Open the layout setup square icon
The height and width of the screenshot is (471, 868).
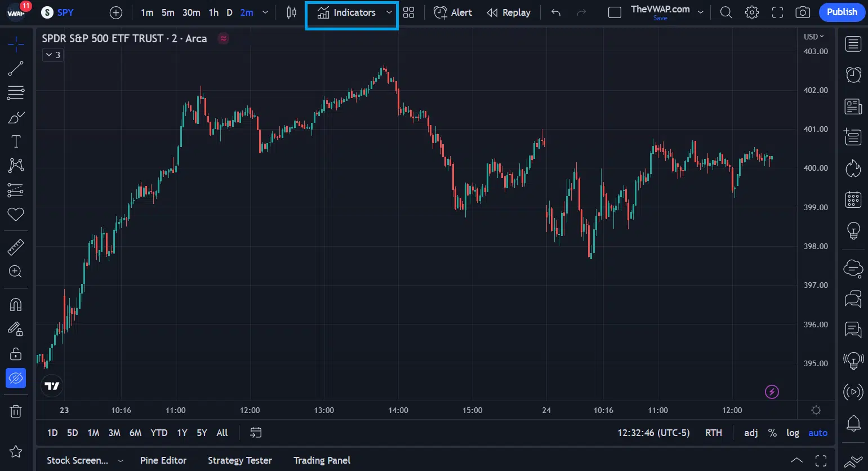click(615, 12)
